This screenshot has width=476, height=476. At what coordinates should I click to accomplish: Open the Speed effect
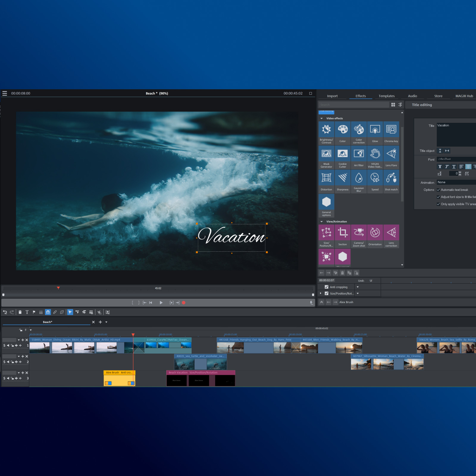coord(375,181)
